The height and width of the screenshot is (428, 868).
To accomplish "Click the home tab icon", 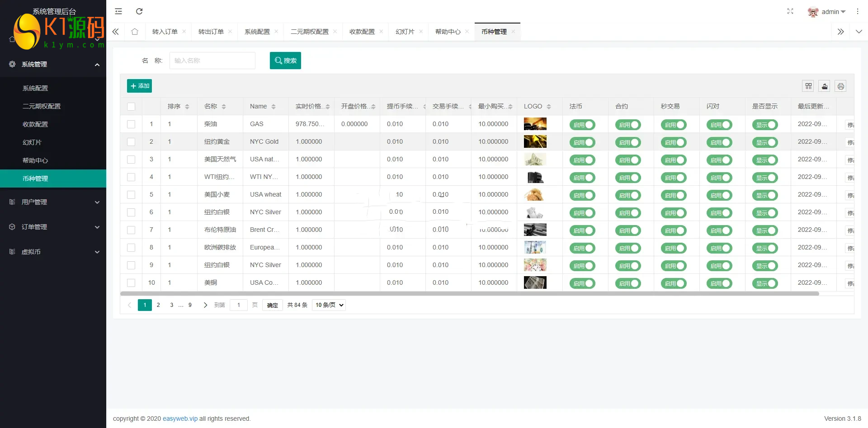I will point(135,32).
